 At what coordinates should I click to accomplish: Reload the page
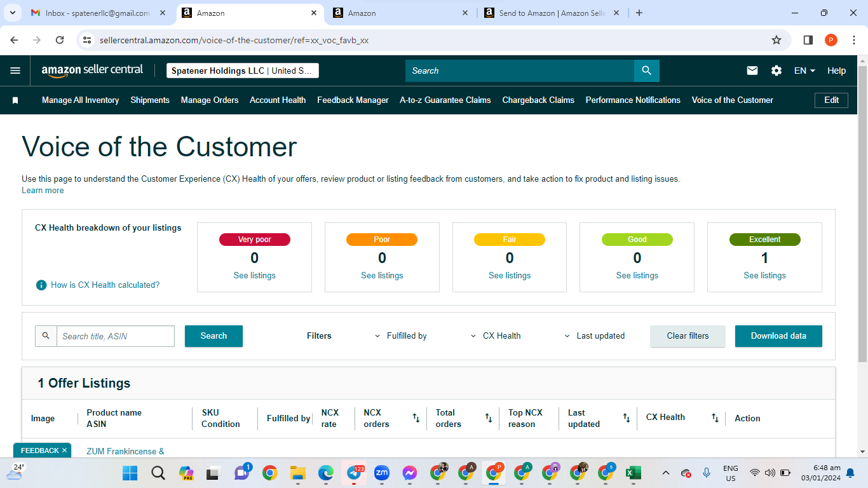(x=60, y=40)
